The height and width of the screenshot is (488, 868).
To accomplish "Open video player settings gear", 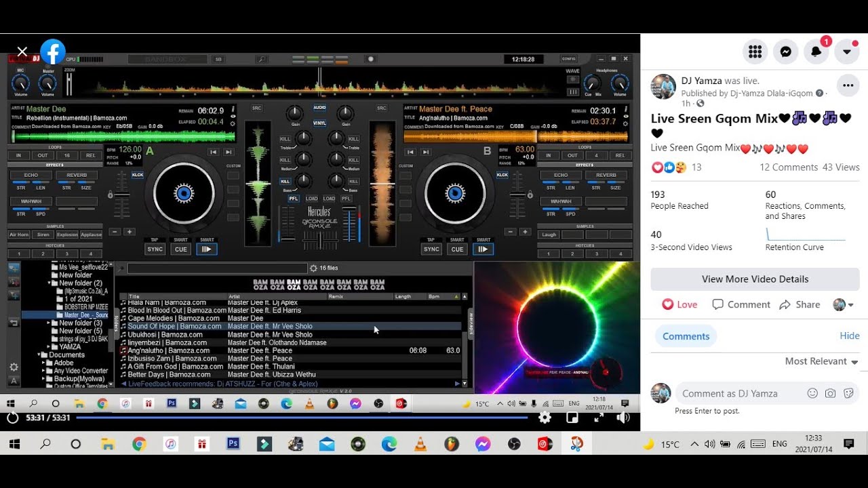I will coord(545,418).
